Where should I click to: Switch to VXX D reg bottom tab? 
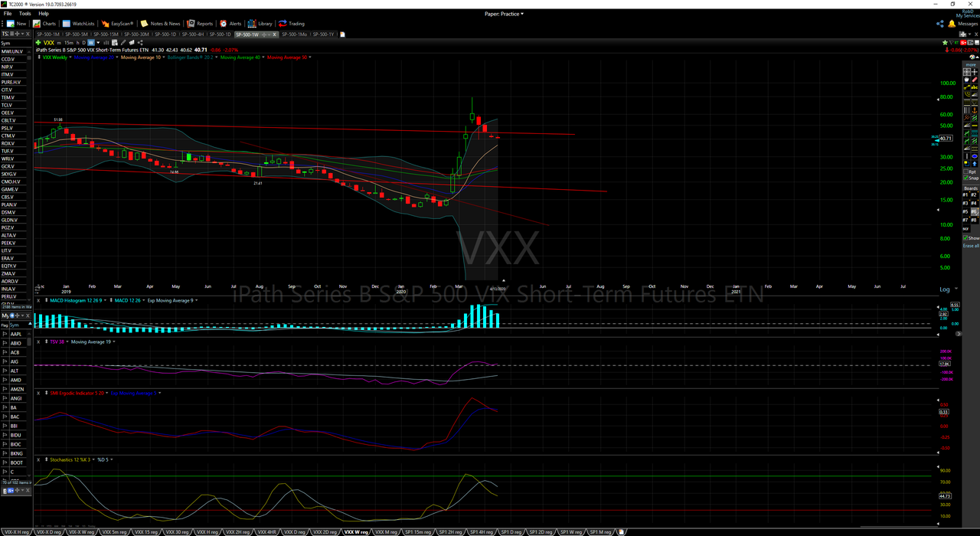tap(294, 531)
